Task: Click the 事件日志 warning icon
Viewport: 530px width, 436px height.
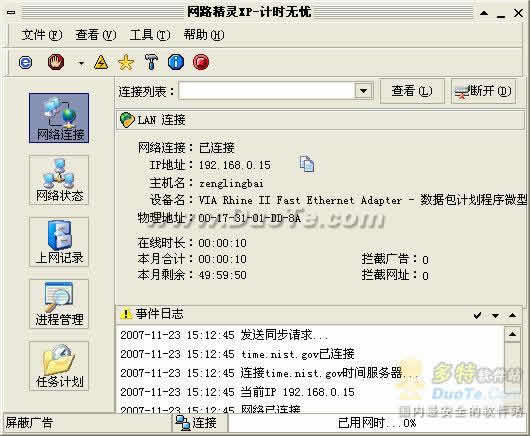Action: pos(126,314)
